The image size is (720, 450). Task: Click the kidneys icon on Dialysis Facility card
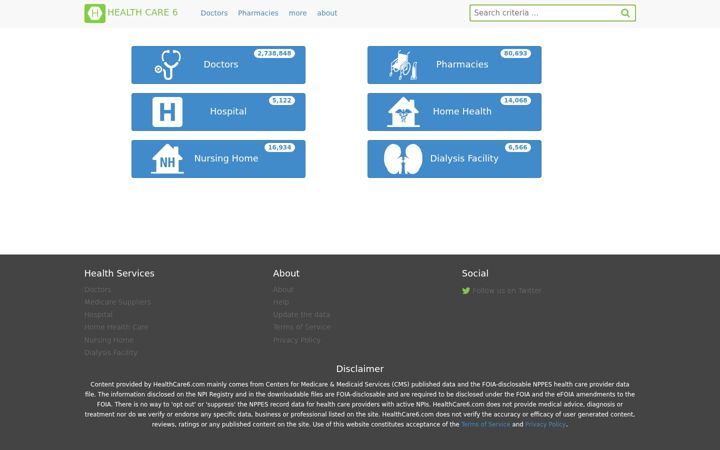click(x=403, y=159)
